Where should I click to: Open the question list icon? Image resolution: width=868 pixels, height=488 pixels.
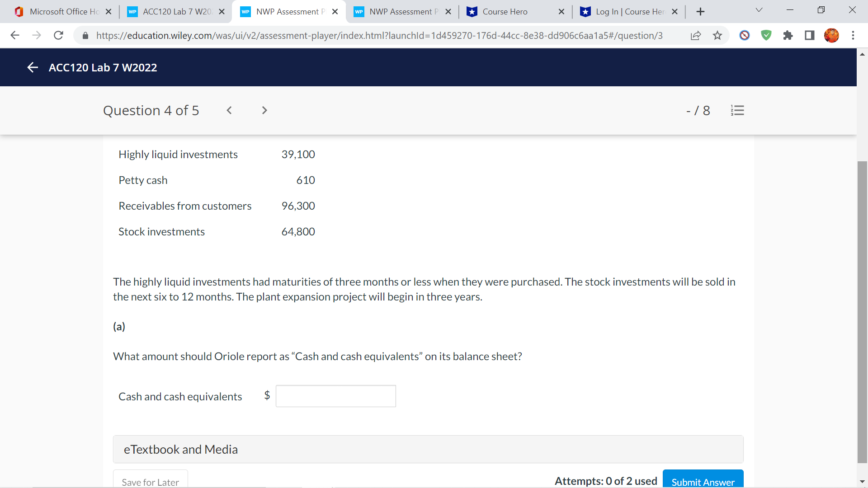(x=737, y=110)
